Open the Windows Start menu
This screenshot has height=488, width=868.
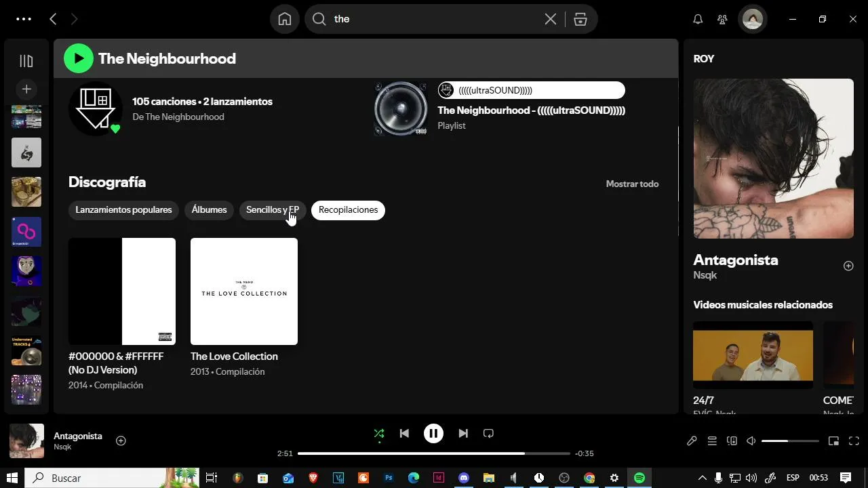click(12, 478)
